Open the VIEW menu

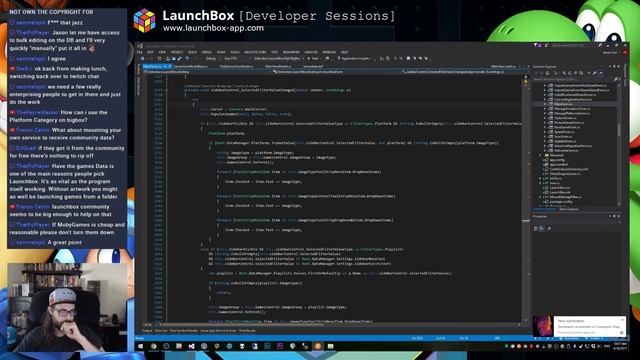click(x=162, y=52)
